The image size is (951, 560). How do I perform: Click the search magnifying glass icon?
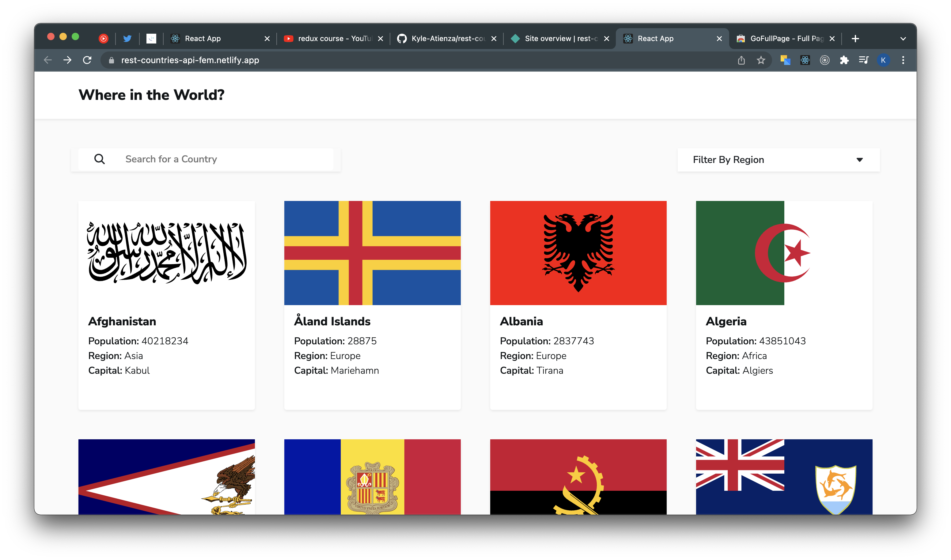point(100,159)
